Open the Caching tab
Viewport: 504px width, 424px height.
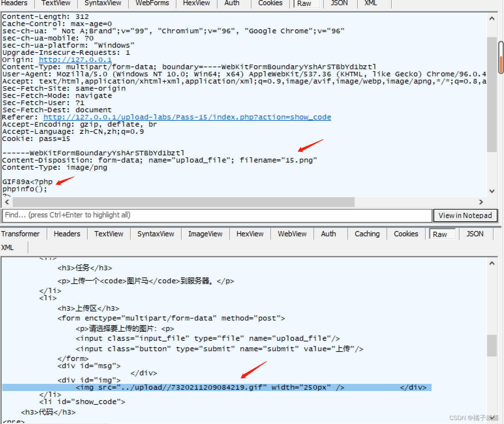tap(367, 234)
